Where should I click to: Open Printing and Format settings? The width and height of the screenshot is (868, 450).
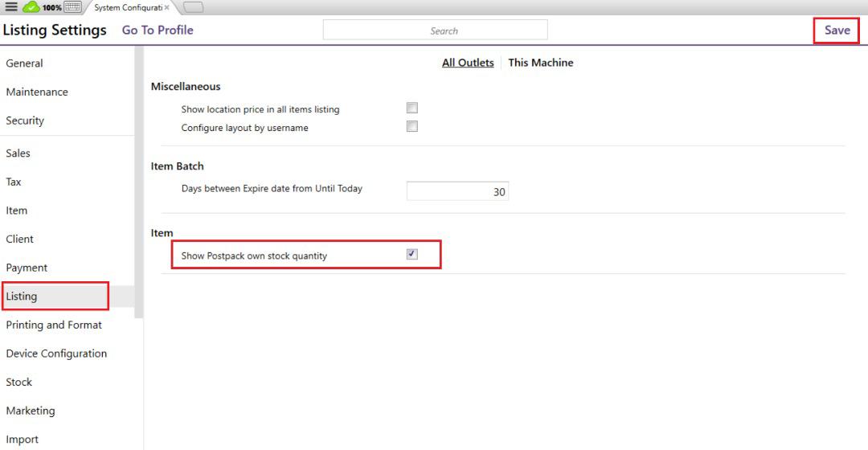[54, 325]
